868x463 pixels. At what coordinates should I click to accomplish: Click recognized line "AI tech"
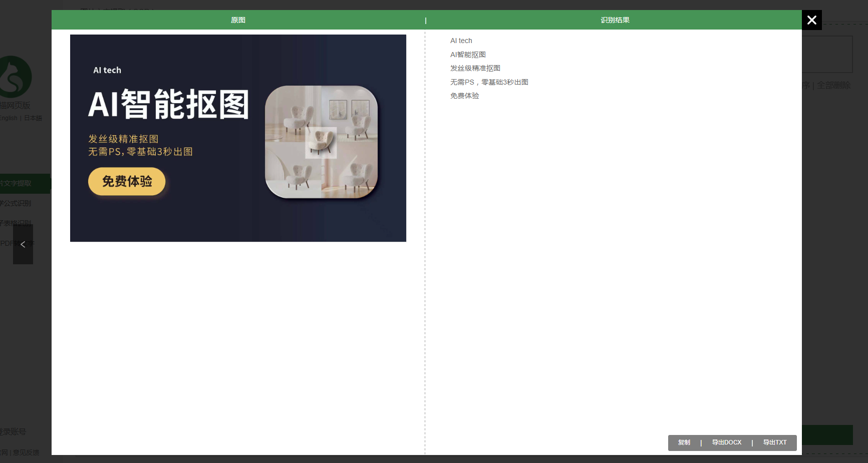(x=461, y=41)
